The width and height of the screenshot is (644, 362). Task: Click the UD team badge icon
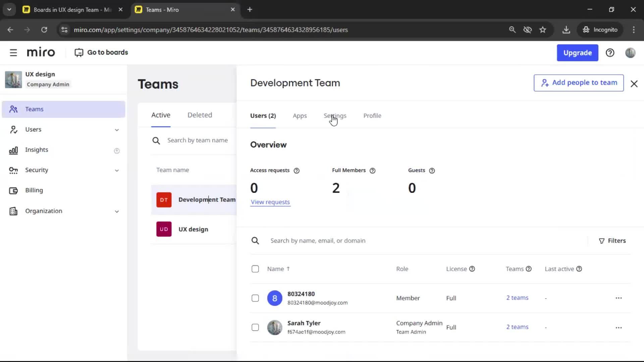(164, 229)
